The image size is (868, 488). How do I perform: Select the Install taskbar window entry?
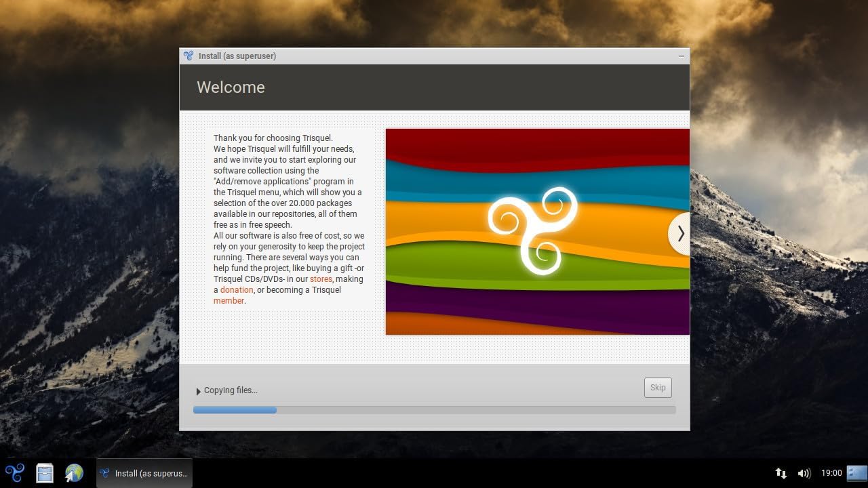[x=144, y=473]
